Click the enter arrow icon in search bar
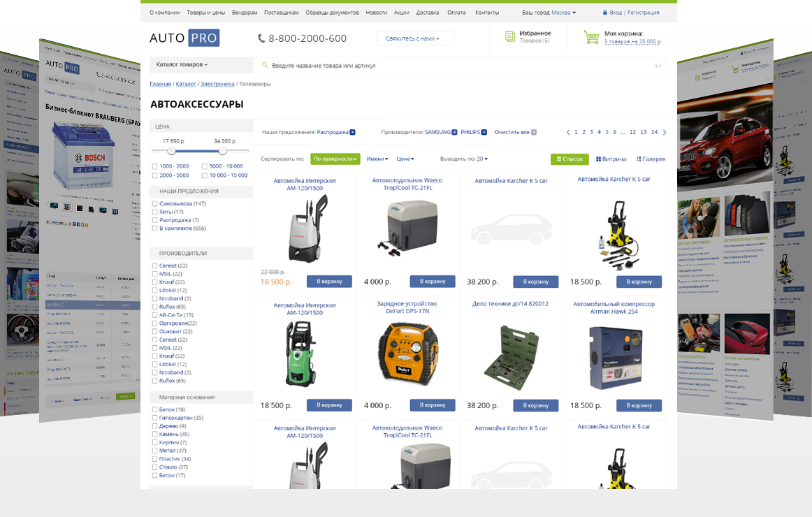812x517 pixels. 658,66
